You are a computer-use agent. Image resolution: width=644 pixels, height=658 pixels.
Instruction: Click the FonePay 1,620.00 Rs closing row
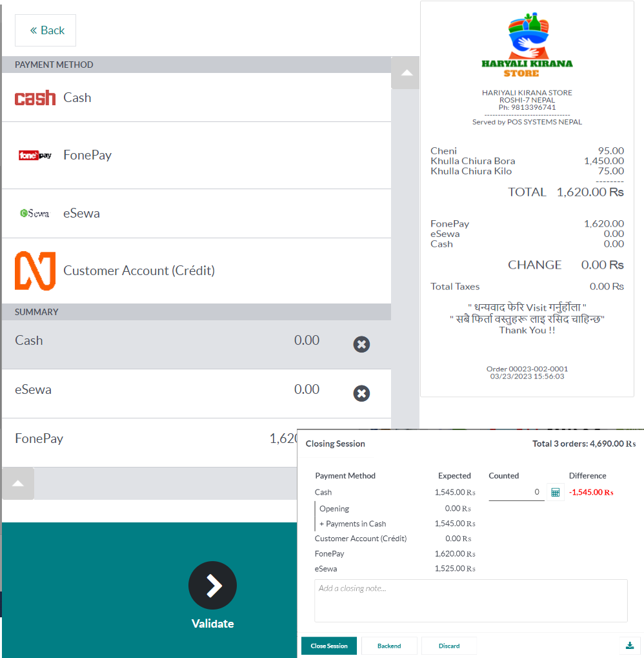395,554
